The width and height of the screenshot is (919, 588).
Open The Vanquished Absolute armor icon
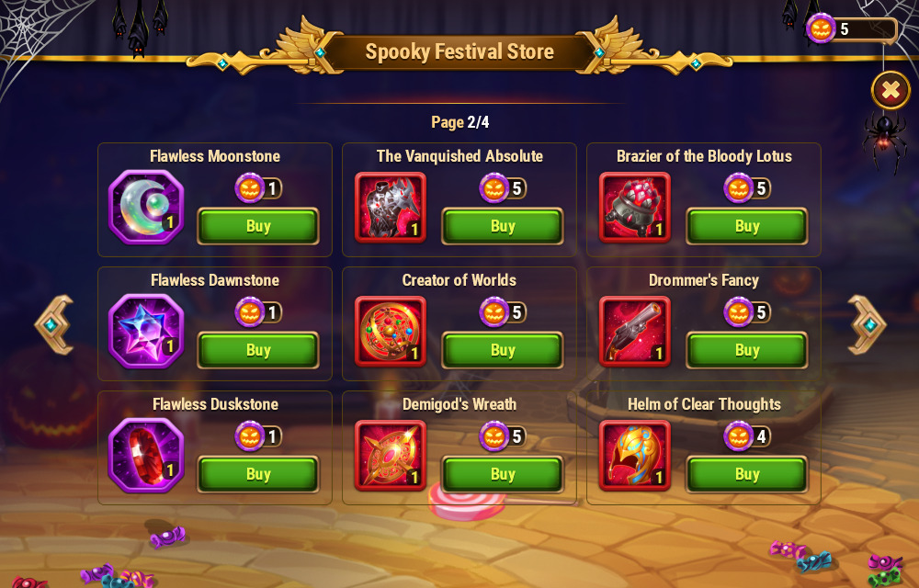(x=391, y=208)
